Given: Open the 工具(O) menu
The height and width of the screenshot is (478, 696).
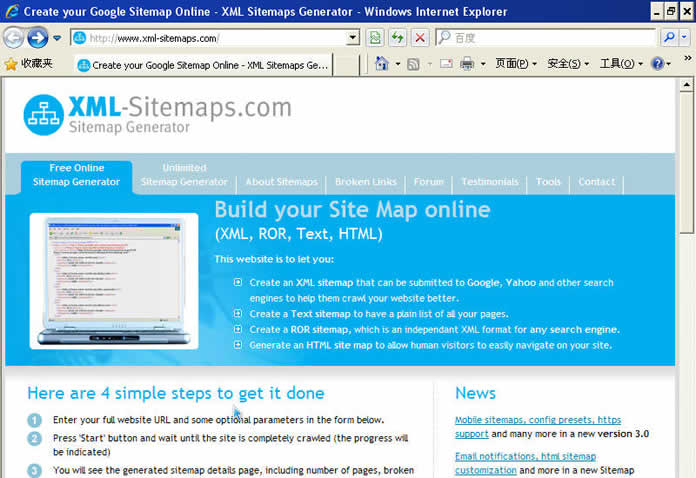Looking at the screenshot, I should coord(621,64).
